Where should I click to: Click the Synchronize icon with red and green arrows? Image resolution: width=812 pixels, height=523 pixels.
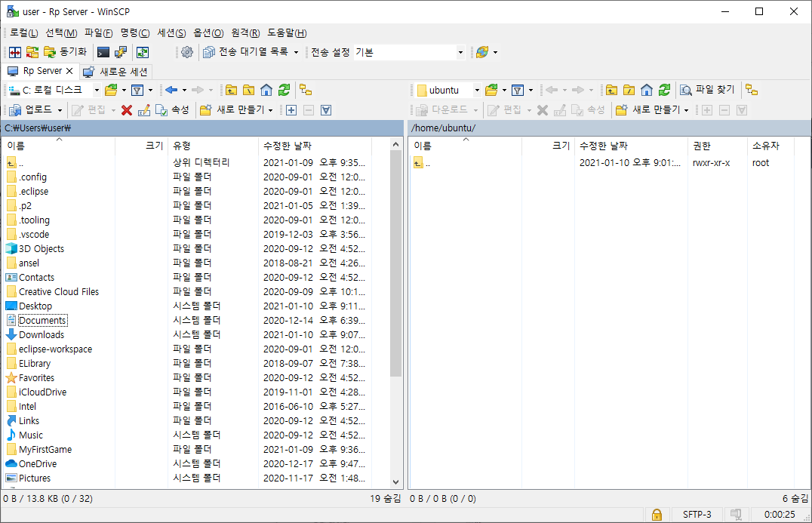[x=32, y=52]
